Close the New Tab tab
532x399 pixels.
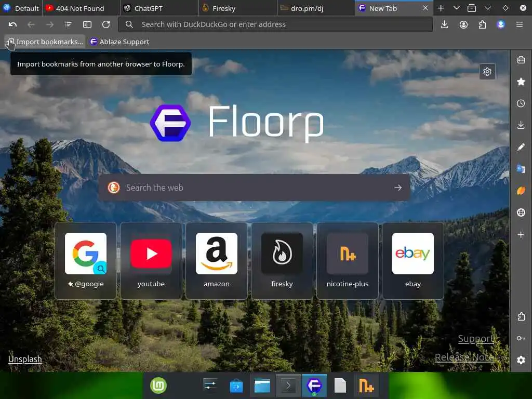tap(425, 8)
